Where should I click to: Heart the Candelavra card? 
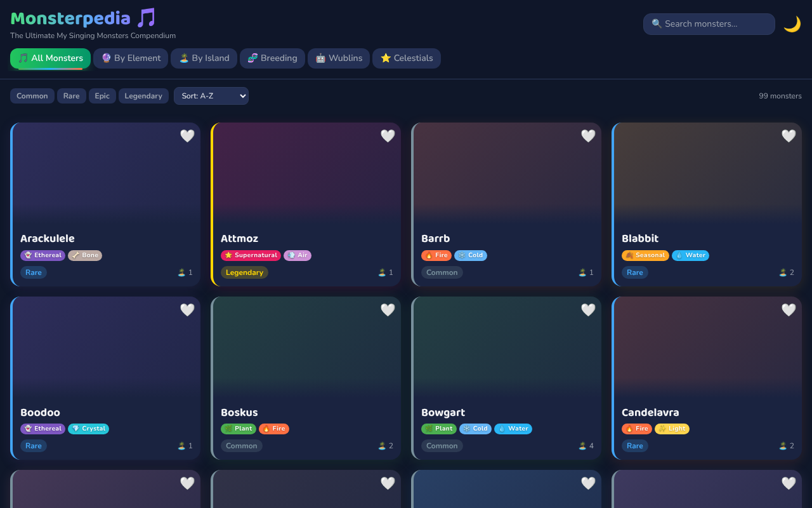(x=789, y=310)
